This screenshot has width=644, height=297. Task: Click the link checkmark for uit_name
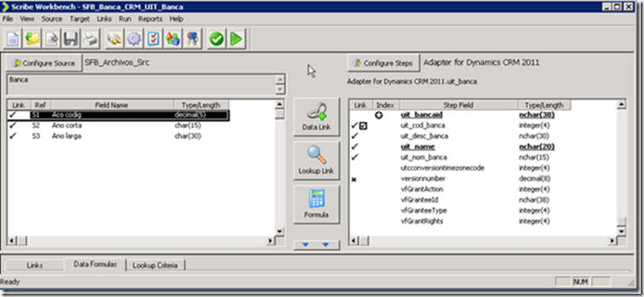click(355, 147)
